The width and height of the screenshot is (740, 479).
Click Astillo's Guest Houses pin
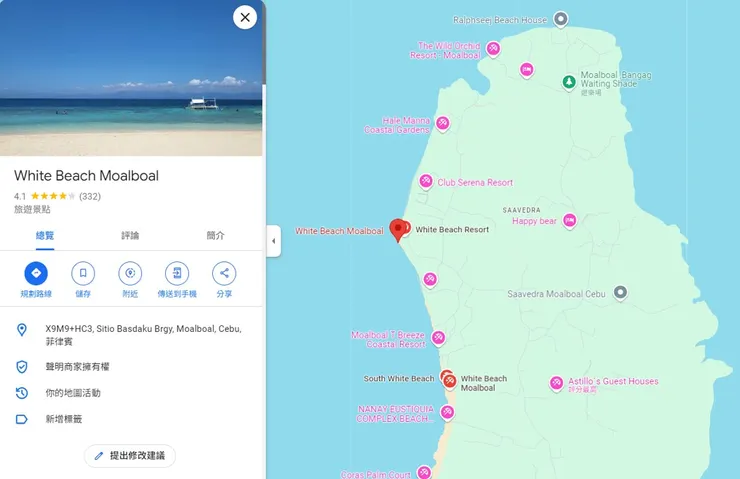pyautogui.click(x=556, y=383)
